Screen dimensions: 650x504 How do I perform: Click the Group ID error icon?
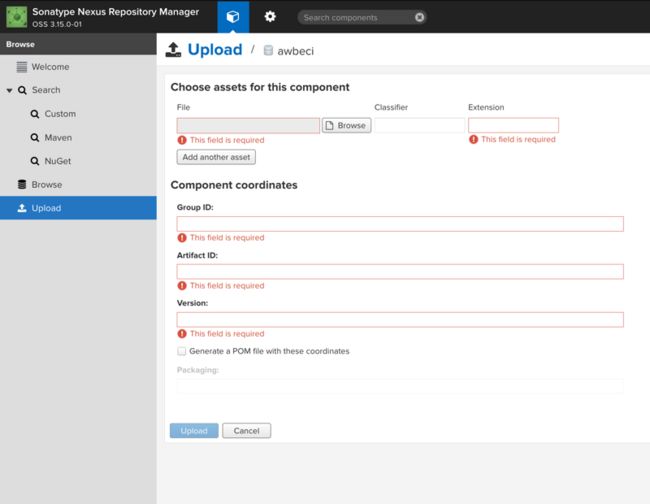[x=182, y=237]
